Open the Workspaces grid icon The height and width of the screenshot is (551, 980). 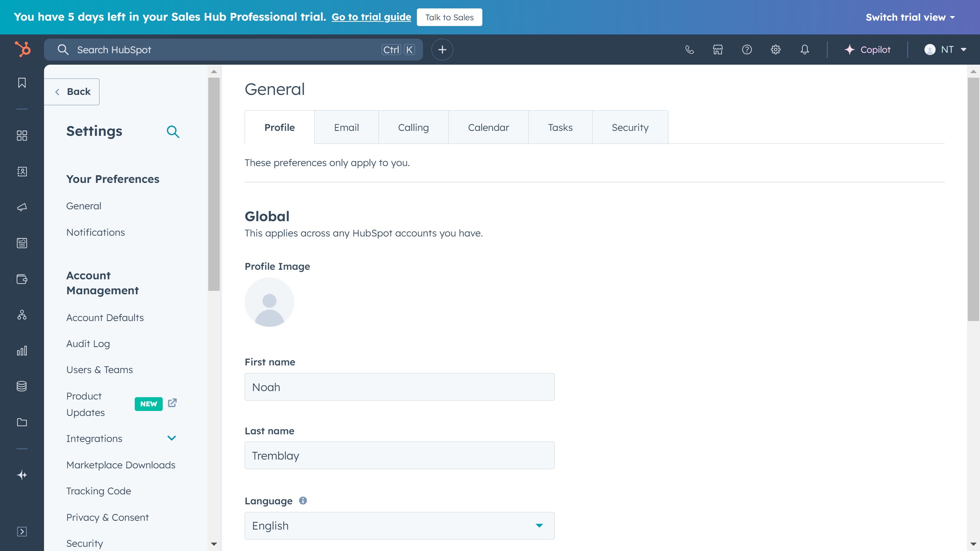[x=22, y=135]
